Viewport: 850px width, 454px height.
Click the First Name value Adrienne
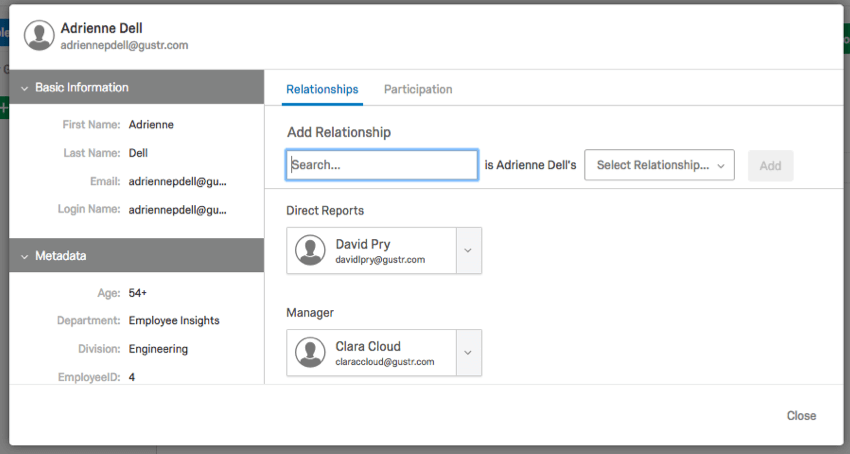click(151, 125)
